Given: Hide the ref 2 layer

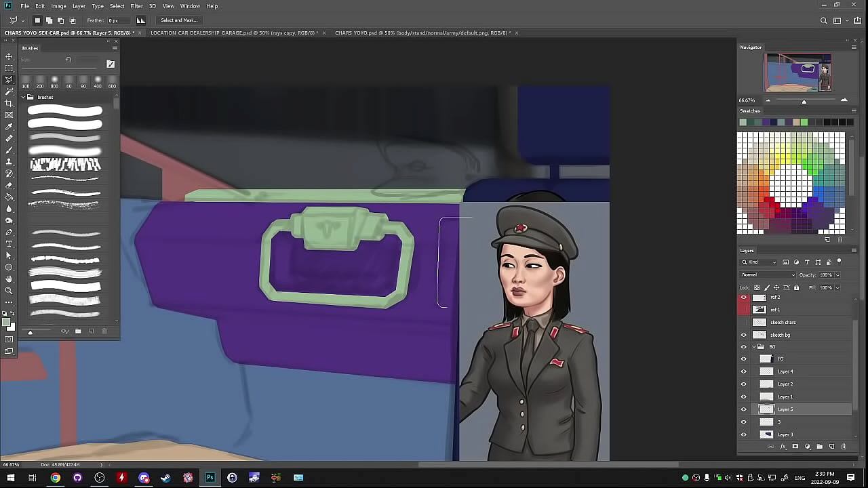Looking at the screenshot, I should pyautogui.click(x=744, y=298).
